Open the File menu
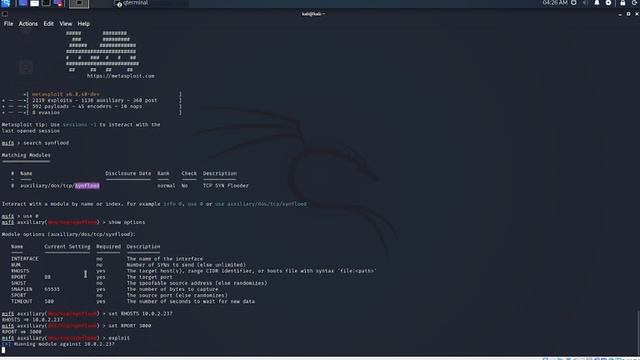Viewport: 640px width, 360px height. (x=8, y=24)
